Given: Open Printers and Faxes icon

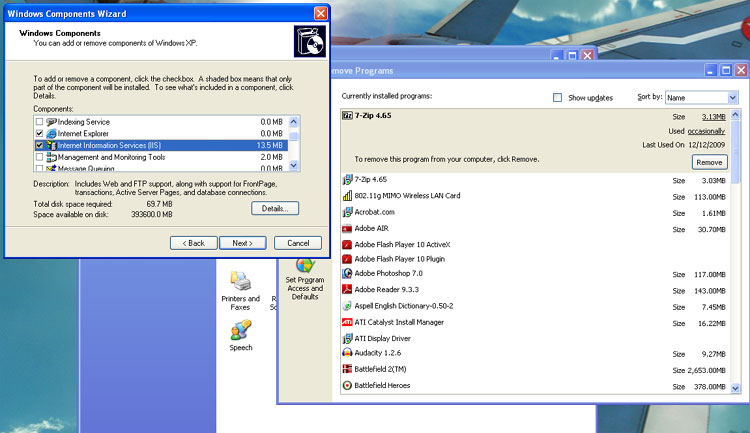Looking at the screenshot, I should [x=240, y=281].
